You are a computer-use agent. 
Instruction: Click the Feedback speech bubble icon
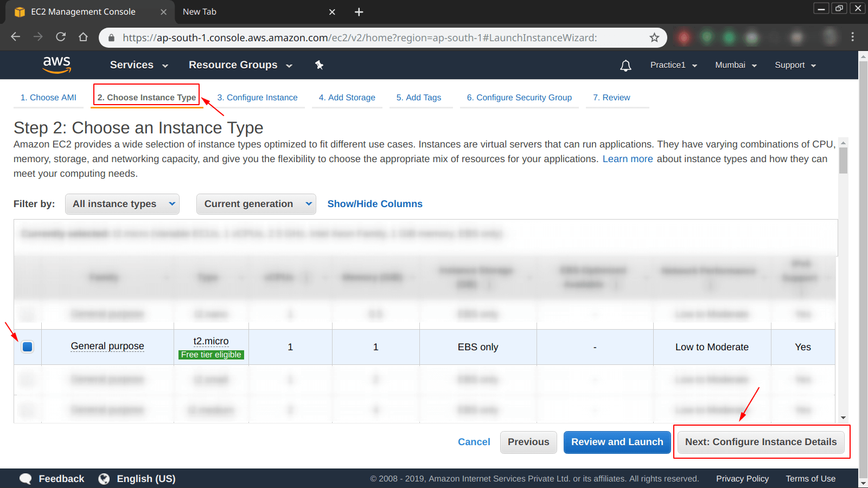[25, 479]
